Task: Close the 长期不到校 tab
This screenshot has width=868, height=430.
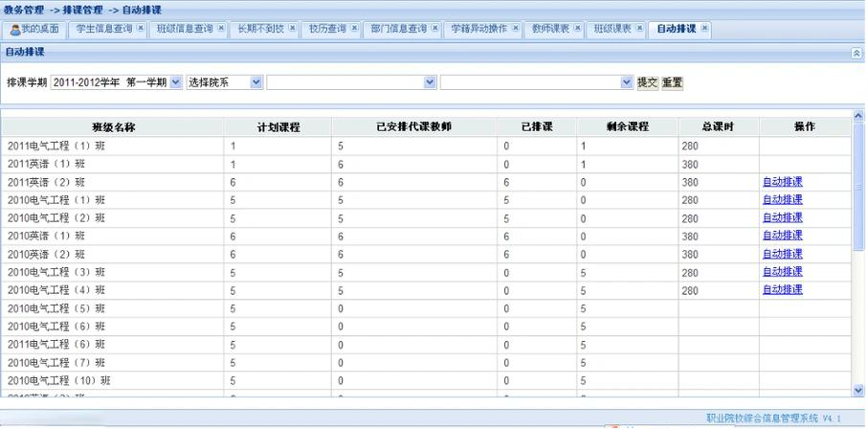Action: [x=292, y=28]
